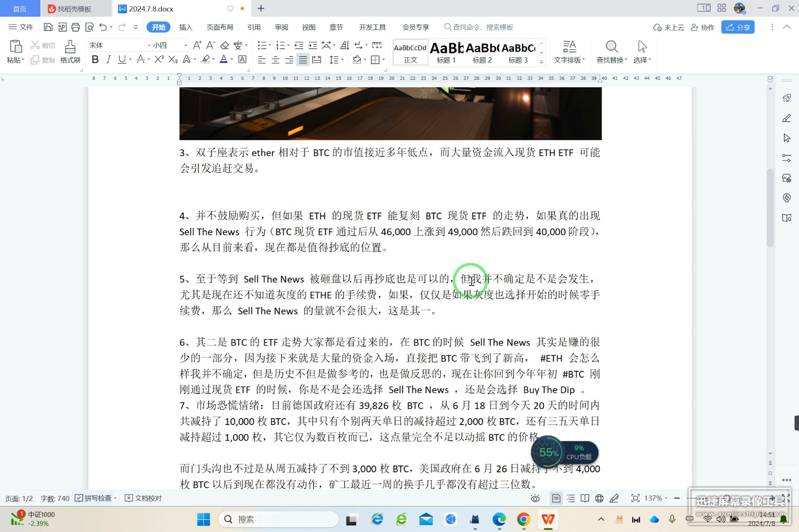Apply superscript formatting
Viewport: 799px width, 532px height.
(x=159, y=60)
